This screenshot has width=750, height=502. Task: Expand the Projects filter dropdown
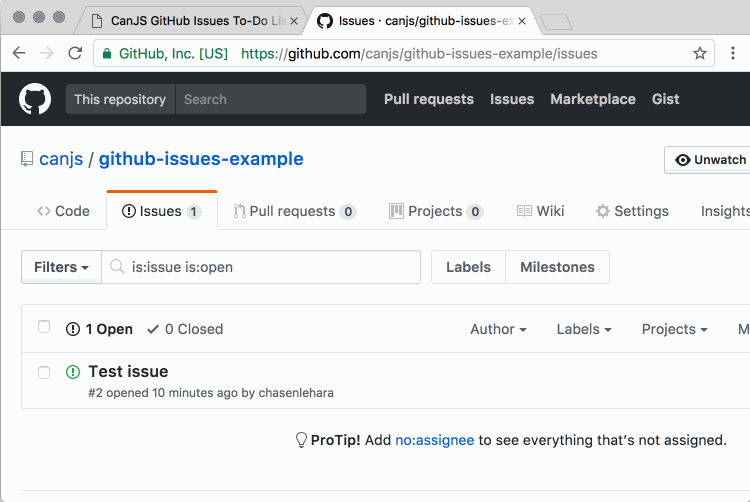pos(674,329)
